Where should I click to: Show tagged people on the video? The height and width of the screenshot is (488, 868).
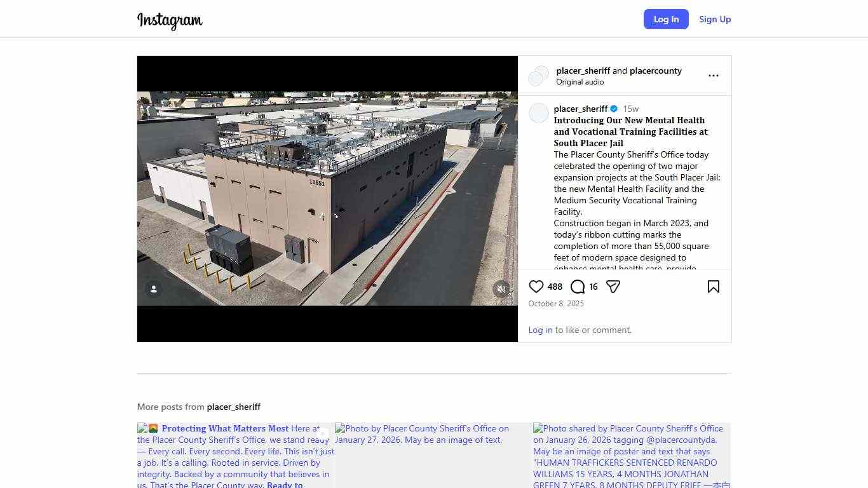tap(153, 289)
